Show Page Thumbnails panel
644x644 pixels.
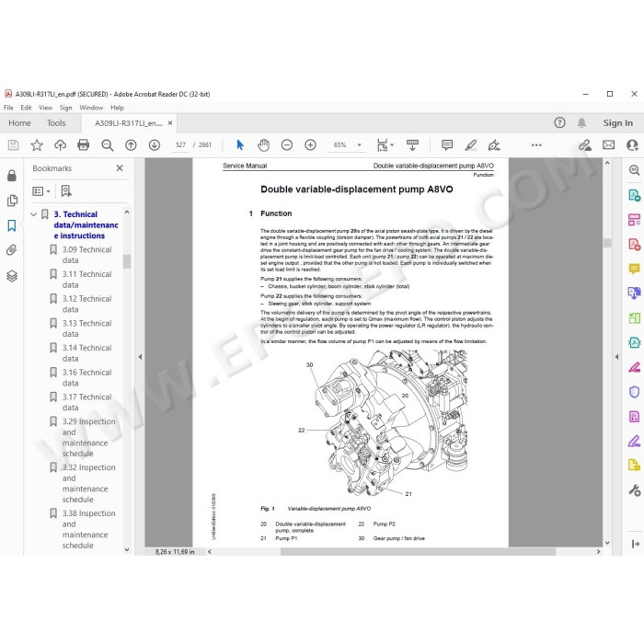point(12,201)
